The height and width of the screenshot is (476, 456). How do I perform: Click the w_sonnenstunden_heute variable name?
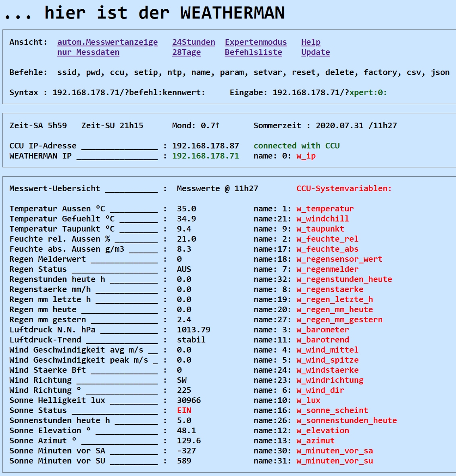(x=346, y=420)
